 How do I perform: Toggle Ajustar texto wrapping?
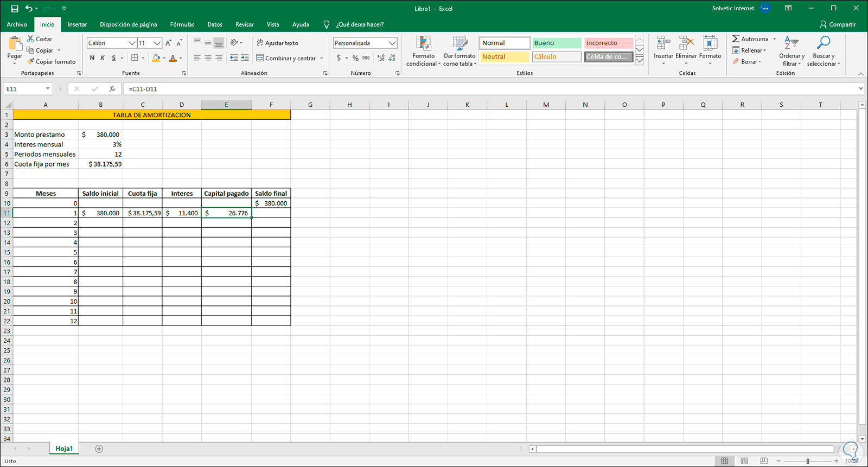coord(277,43)
